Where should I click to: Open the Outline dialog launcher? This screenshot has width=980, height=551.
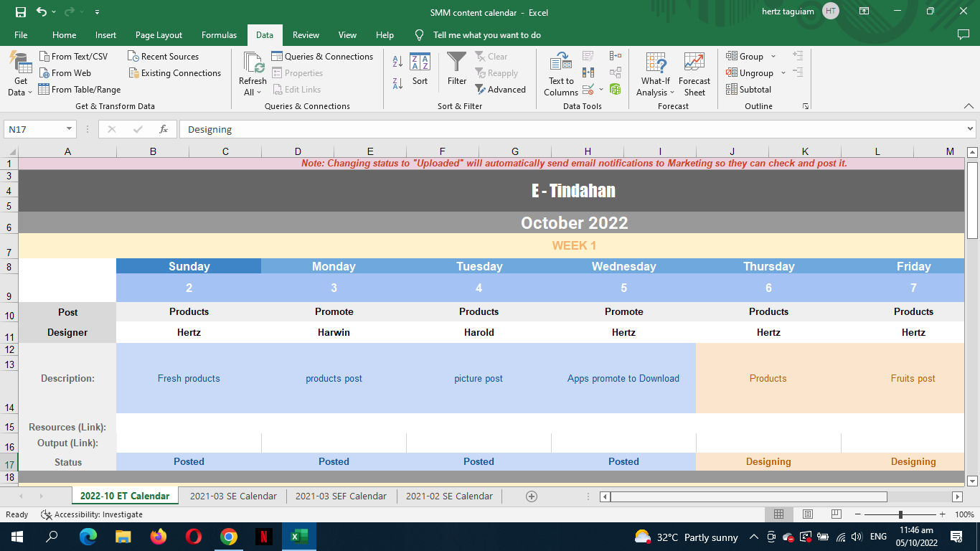(806, 106)
